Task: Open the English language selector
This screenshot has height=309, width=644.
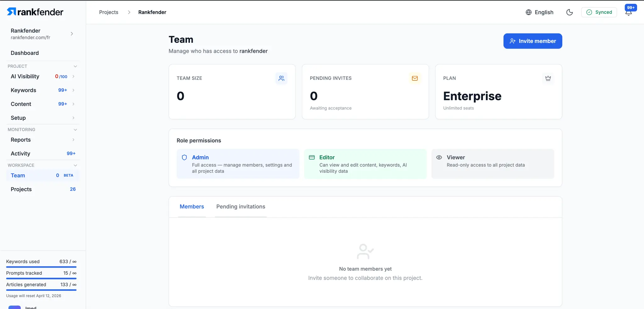Action: pyautogui.click(x=539, y=12)
